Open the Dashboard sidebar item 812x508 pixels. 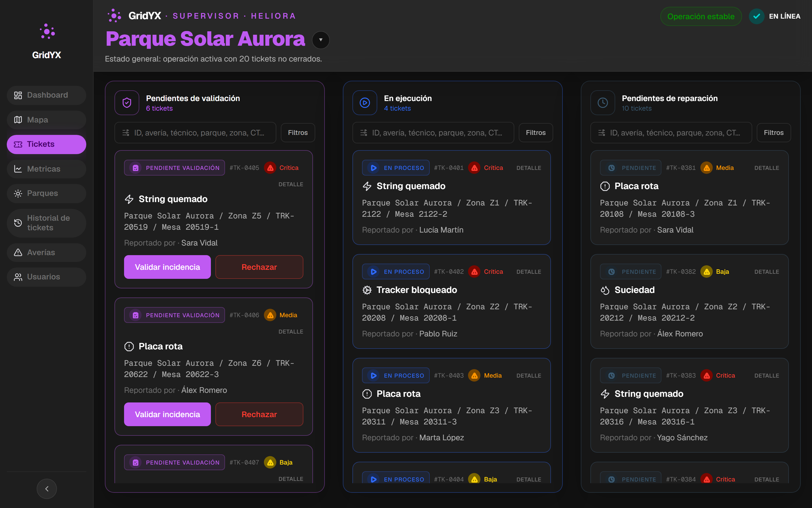point(47,95)
